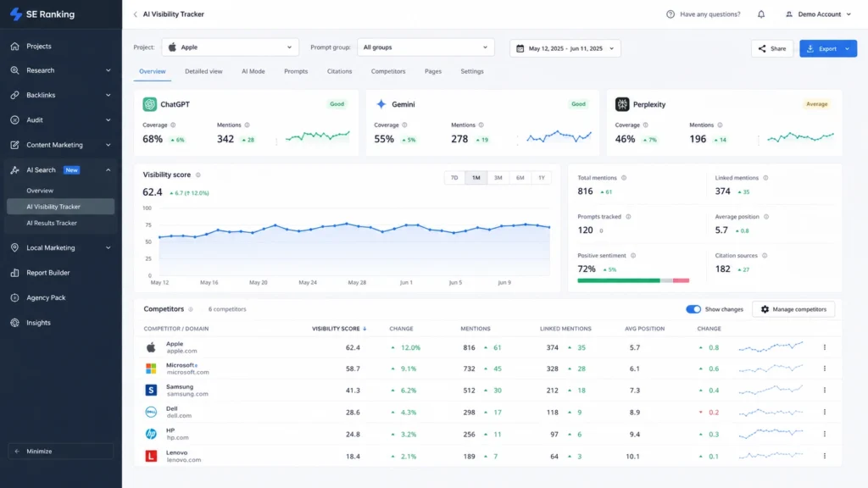Screen dimensions: 868x488
Task: Collapse the AI Search sidebar section
Action: pyautogui.click(x=108, y=169)
